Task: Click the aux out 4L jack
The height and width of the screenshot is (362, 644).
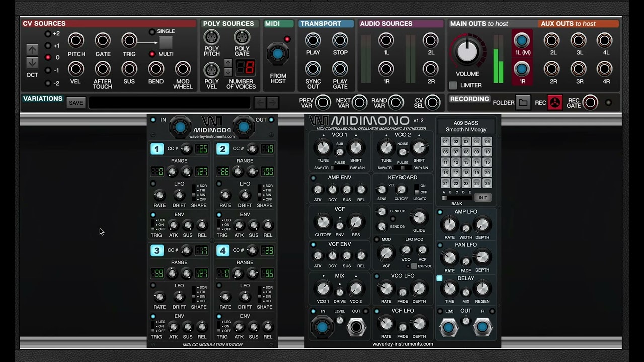Action: (604, 40)
